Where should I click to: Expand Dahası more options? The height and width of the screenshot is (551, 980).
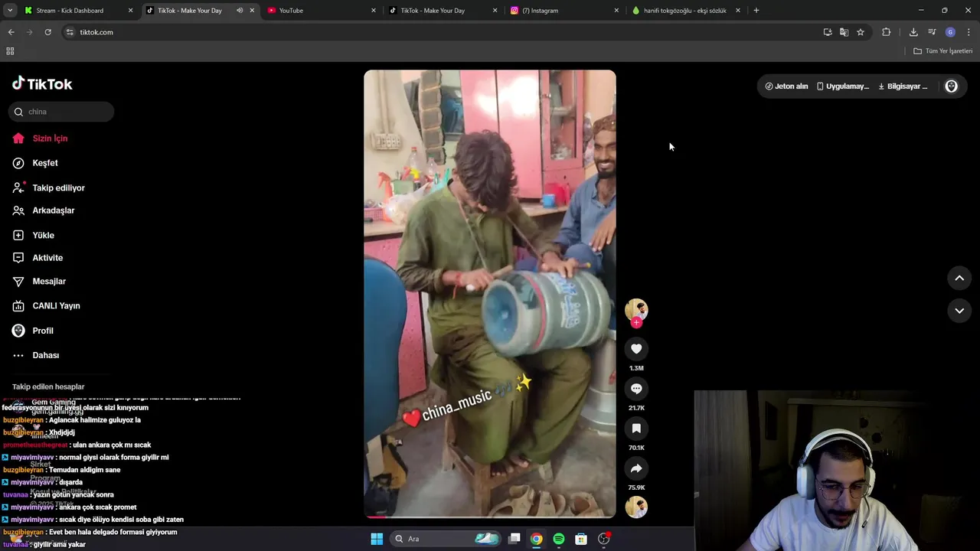coord(45,355)
